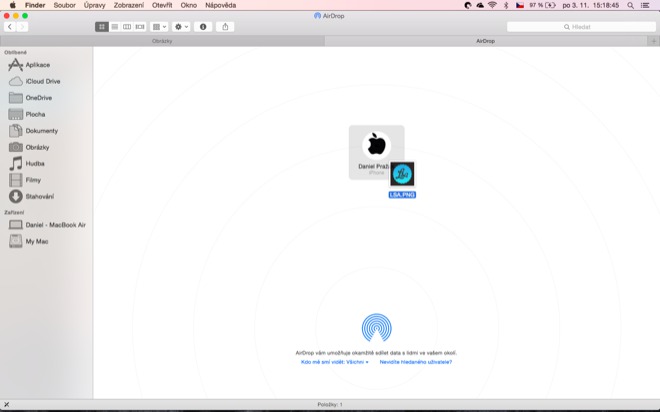Switch to icon view
Image resolution: width=660 pixels, height=412 pixels.
[101, 27]
